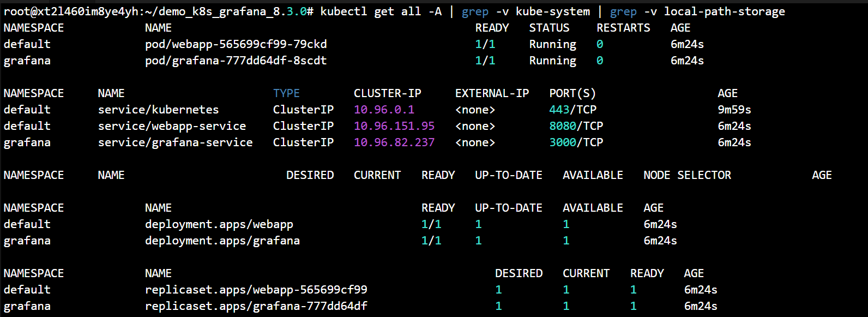The width and height of the screenshot is (868, 317).
Task: Click the CLUSTER-IP column header
Action: [x=387, y=93]
